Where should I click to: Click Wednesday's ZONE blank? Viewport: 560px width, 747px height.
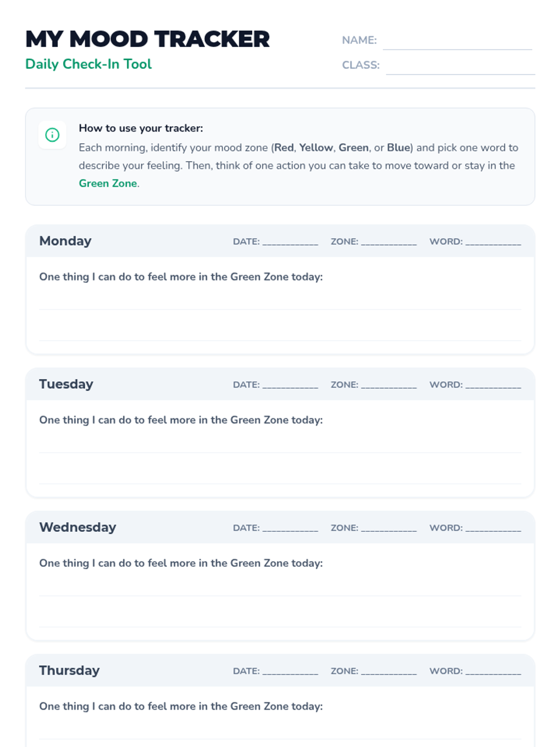(x=388, y=528)
